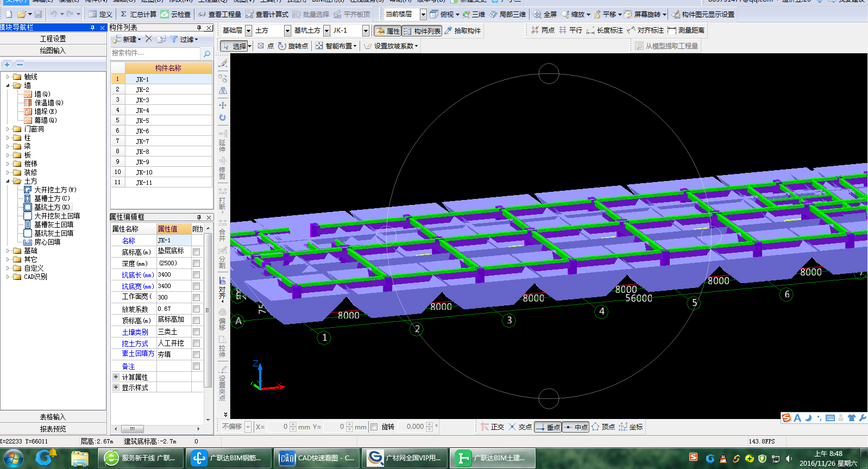Open CAD快速看图 in Windows taskbar

317,458
